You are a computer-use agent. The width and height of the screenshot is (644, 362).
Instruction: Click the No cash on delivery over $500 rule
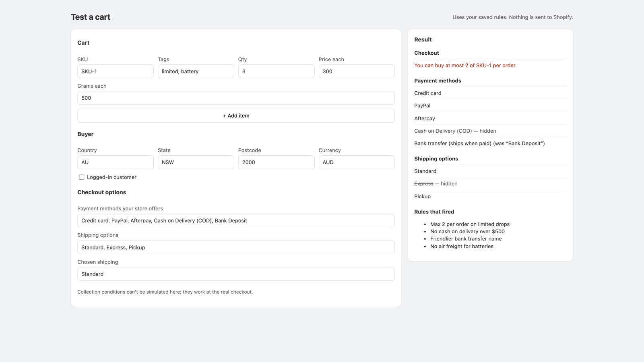pyautogui.click(x=467, y=231)
